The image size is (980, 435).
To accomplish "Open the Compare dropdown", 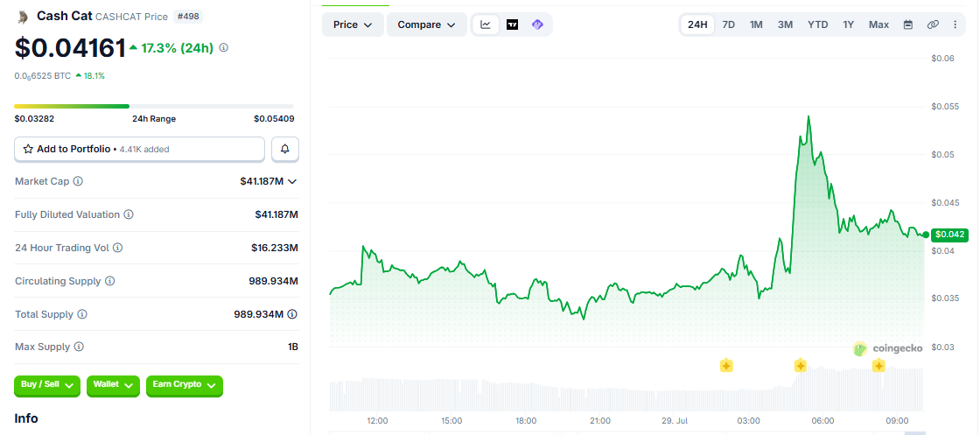I will tap(427, 25).
